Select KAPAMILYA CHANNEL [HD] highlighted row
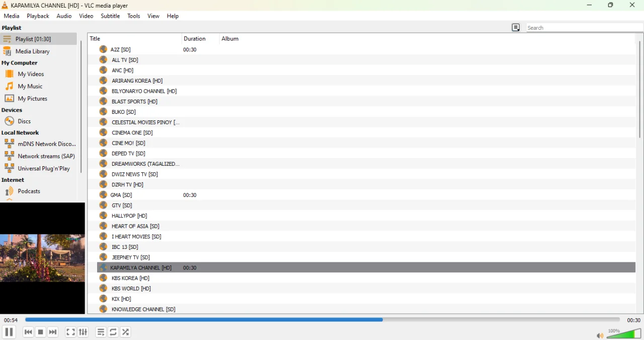644x340 pixels. [366, 267]
